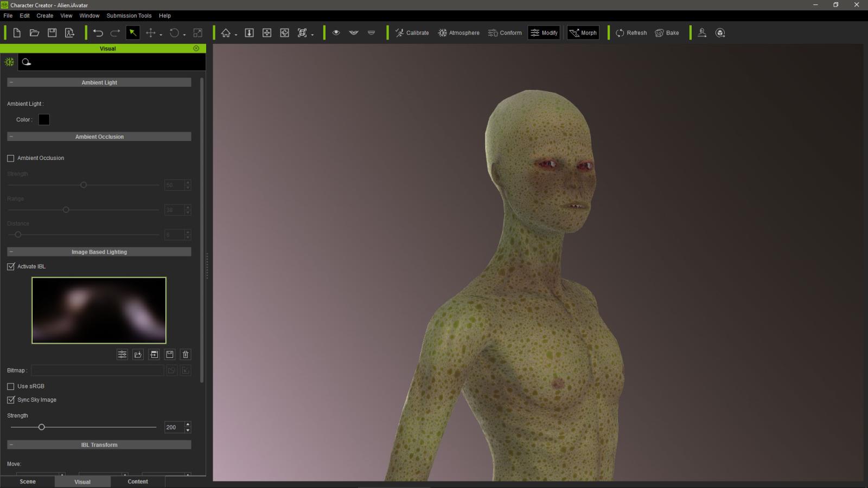868x488 pixels.
Task: Save the project via the floppy-disk icon
Action: coord(52,33)
